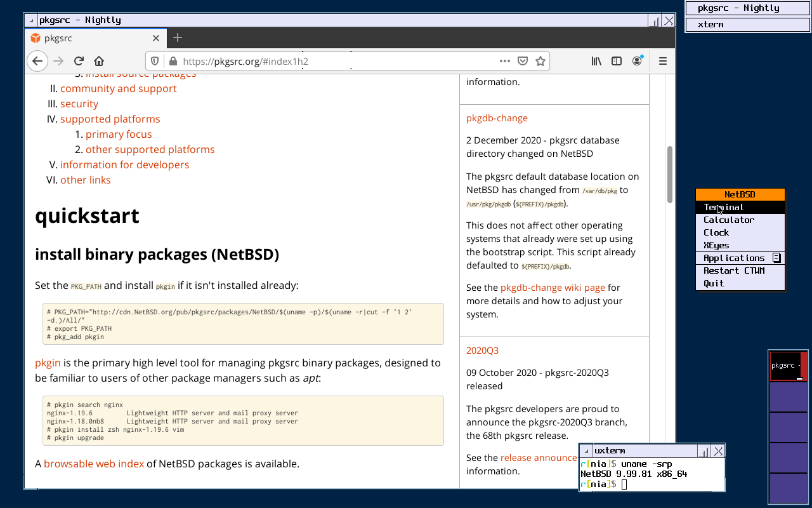This screenshot has height=508, width=812.
Task: Select Calculator from the NetBSD menu
Action: (x=729, y=220)
